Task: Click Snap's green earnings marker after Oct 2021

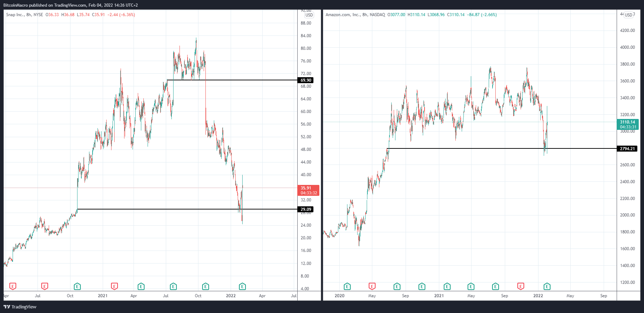Action: coord(205,286)
